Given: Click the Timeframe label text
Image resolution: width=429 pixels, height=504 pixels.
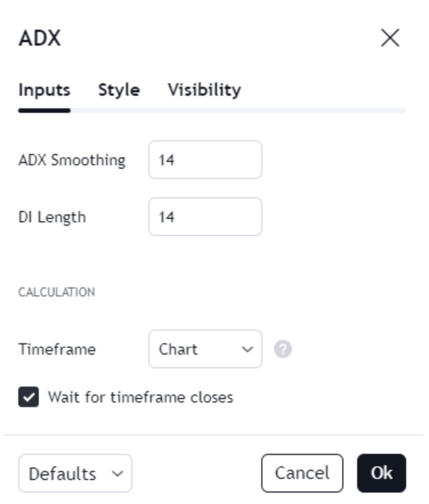Looking at the screenshot, I should [57, 349].
